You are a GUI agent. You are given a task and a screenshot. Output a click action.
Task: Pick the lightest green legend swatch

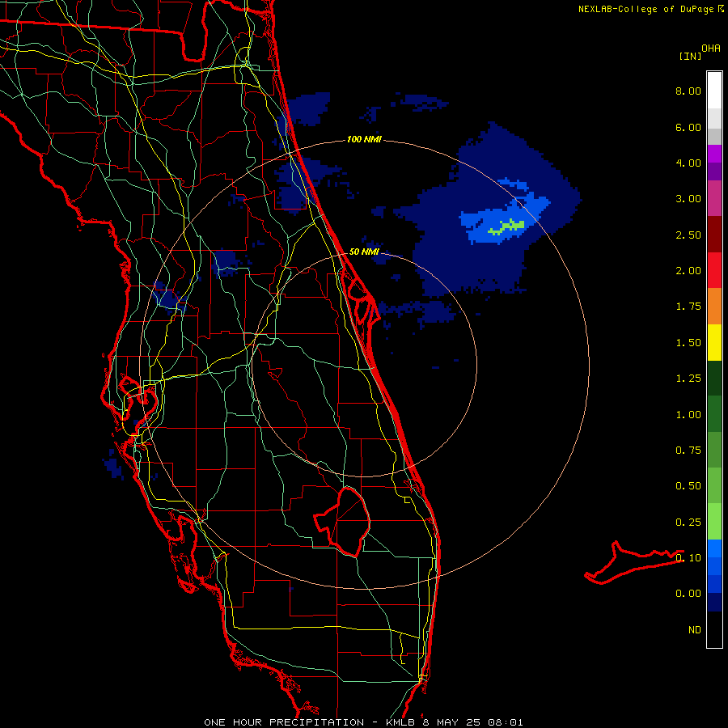pyautogui.click(x=714, y=522)
